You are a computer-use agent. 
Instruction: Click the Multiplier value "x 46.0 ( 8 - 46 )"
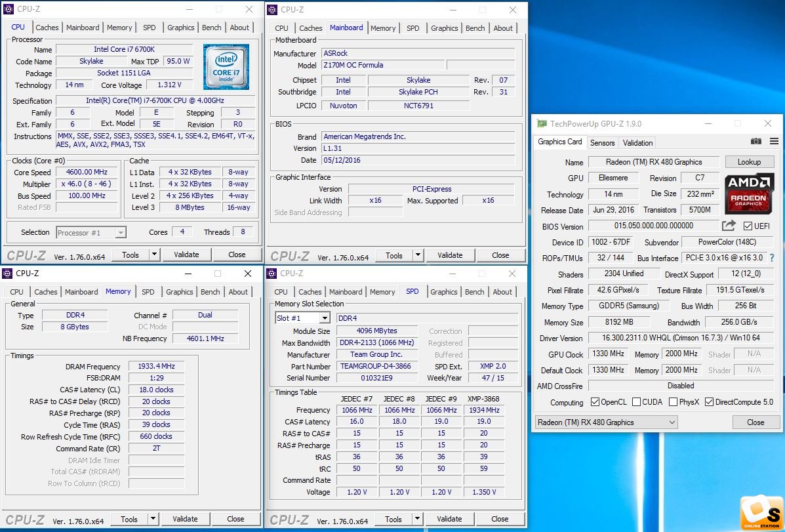87,184
